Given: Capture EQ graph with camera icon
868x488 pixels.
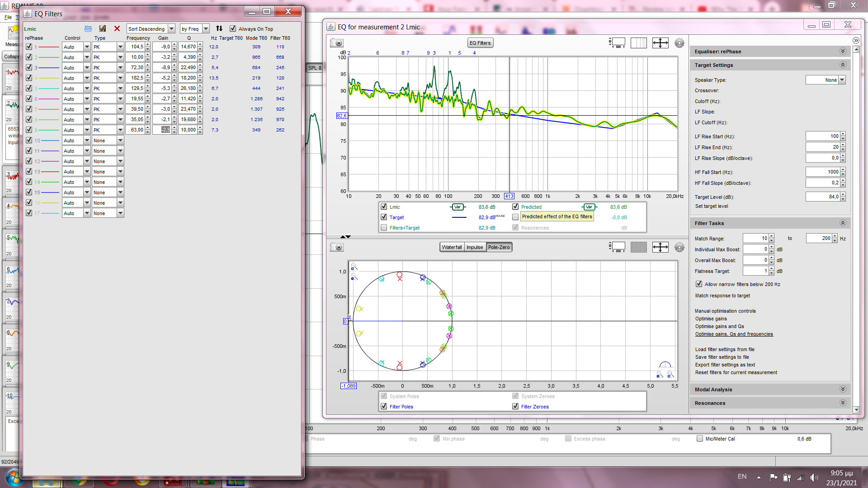Looking at the screenshot, I should [337, 43].
